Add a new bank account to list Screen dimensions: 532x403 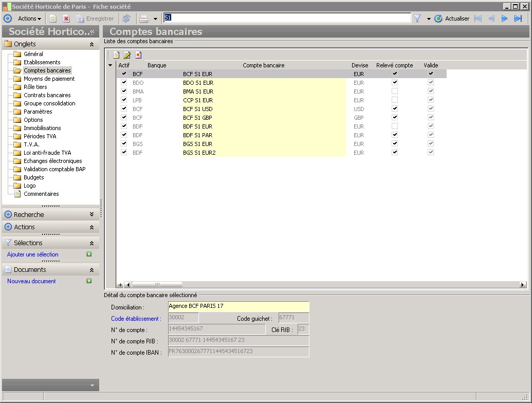point(116,55)
